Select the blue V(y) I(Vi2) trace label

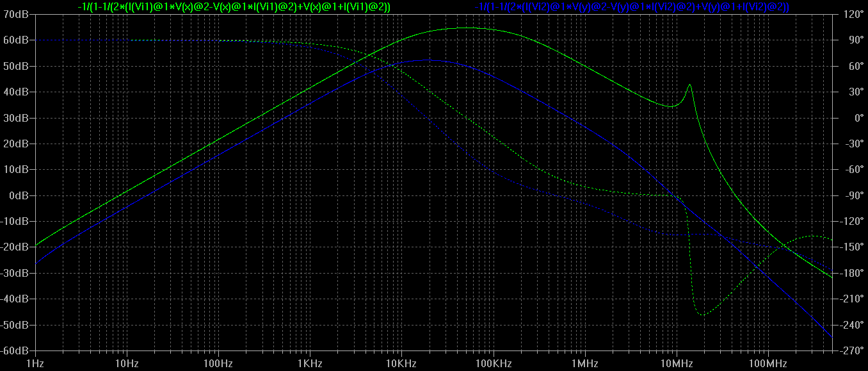[x=632, y=6]
